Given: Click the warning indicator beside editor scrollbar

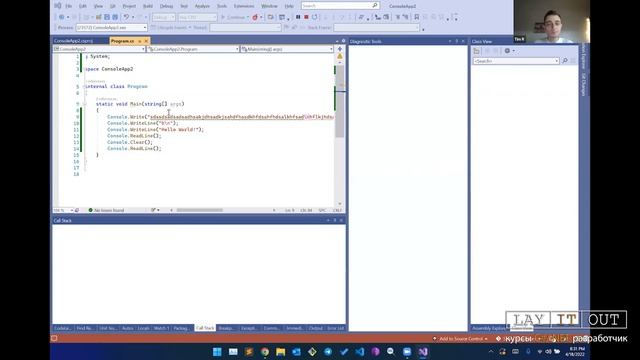Looking at the screenshot, I should pos(340,56).
